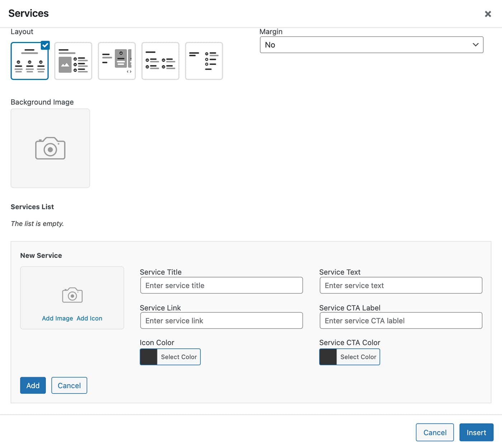This screenshot has width=502, height=448.
Task: Cancel the new service form
Action: click(x=69, y=385)
